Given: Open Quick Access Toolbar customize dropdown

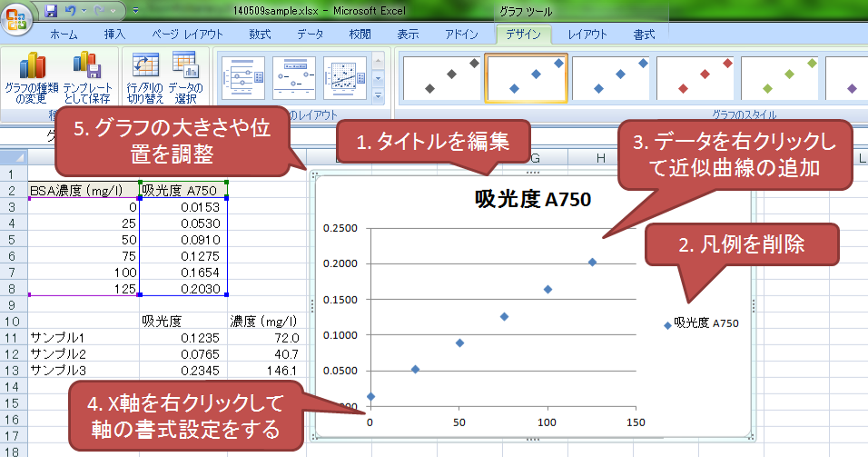Looking at the screenshot, I should tap(135, 12).
